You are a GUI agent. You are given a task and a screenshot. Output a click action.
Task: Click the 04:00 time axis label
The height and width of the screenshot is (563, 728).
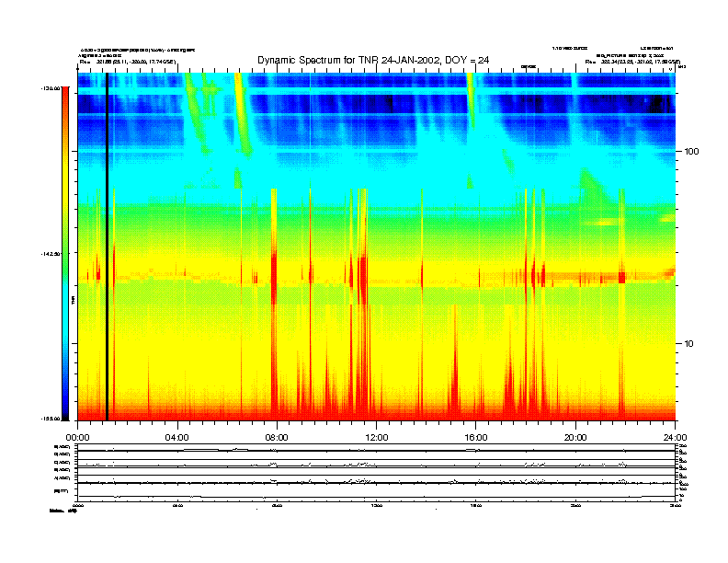[x=177, y=438]
